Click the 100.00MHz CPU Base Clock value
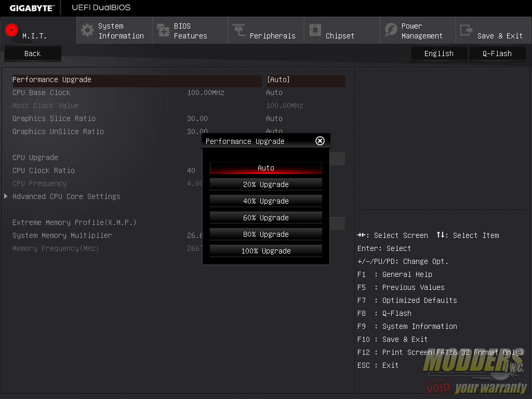 [206, 92]
